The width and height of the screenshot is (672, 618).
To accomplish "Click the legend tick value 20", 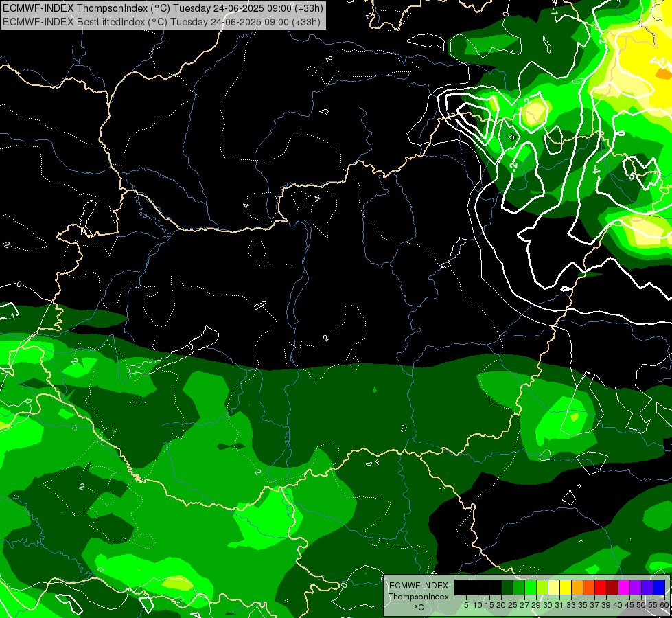I will click(x=500, y=605).
